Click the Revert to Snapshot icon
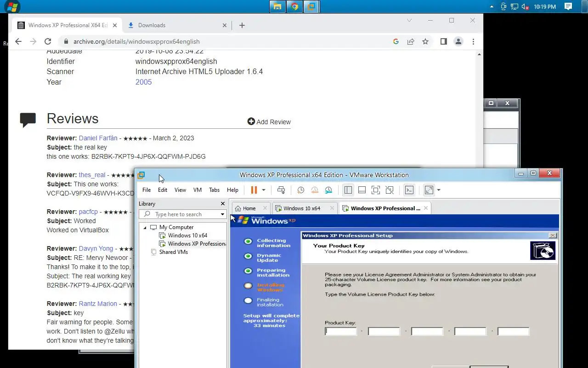Viewport: 588px width, 368px height. (x=315, y=190)
